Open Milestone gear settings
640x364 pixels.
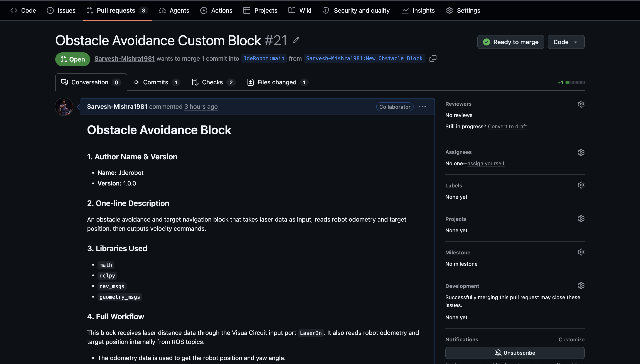click(581, 252)
